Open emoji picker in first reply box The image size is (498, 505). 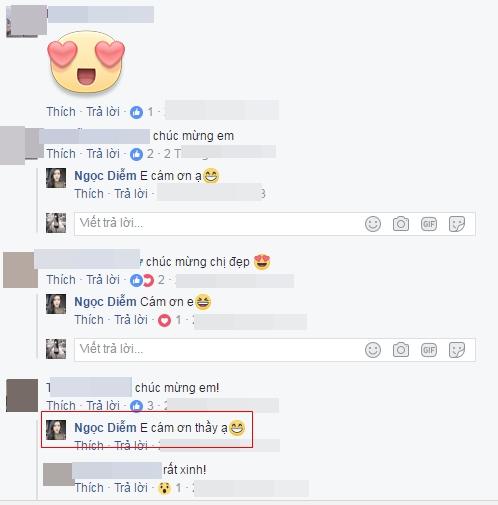click(373, 224)
